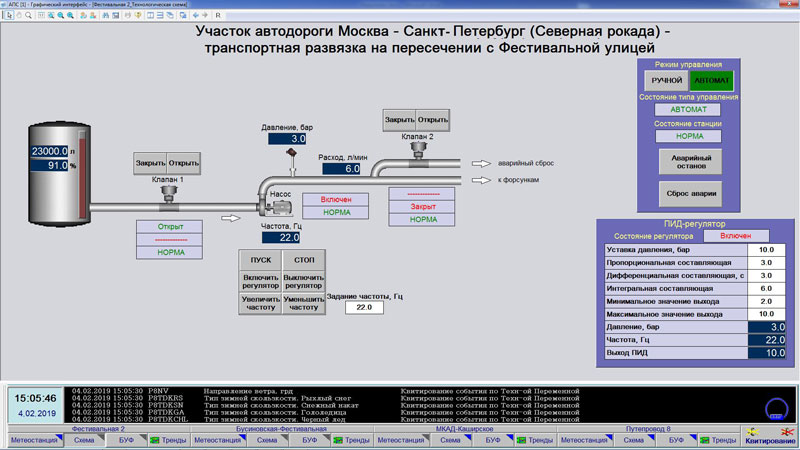Click the tank volume value 23000.0
The width and height of the screenshot is (800, 450).
click(x=49, y=152)
